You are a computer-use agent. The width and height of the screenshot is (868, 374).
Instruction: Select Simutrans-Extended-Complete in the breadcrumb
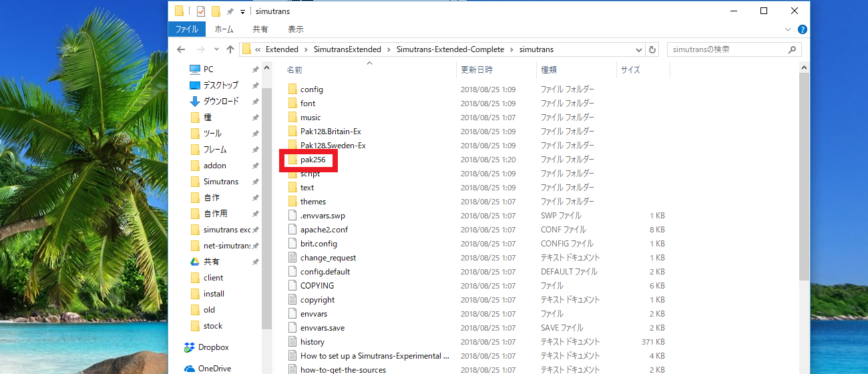click(451, 49)
